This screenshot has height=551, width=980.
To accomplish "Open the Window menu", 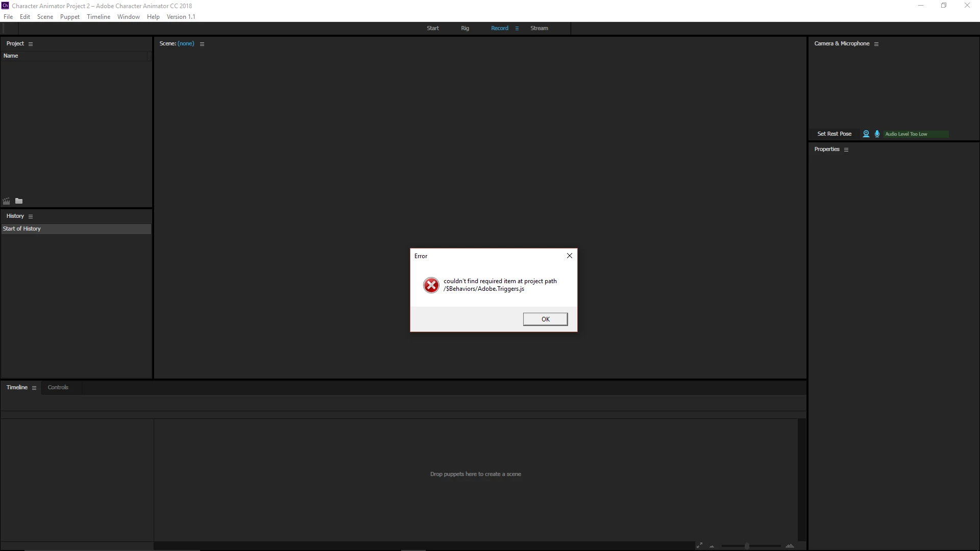I will point(129,17).
